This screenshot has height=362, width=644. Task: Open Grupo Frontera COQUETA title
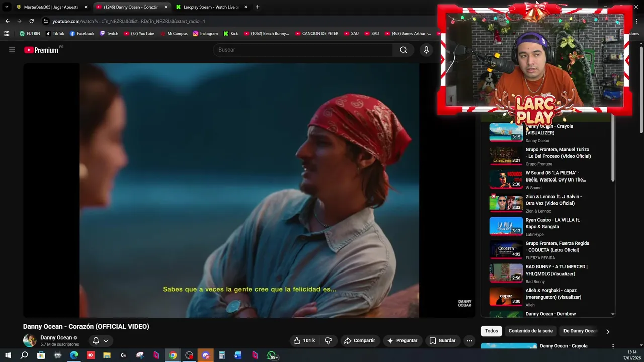pos(557,246)
